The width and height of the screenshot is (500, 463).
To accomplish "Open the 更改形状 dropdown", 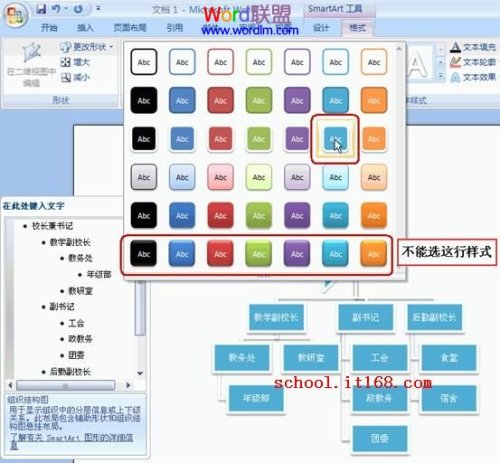I will tap(87, 47).
